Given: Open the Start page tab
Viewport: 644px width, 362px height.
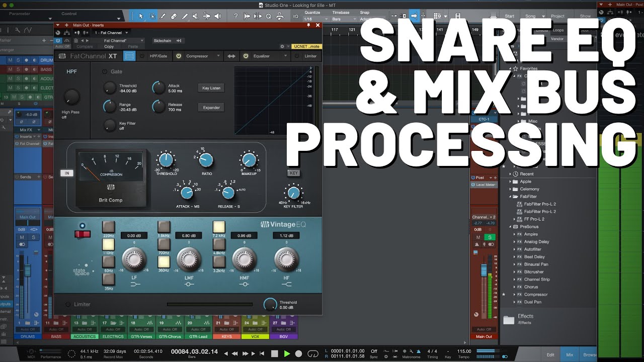Looking at the screenshot, I should pyautogui.click(x=509, y=16).
